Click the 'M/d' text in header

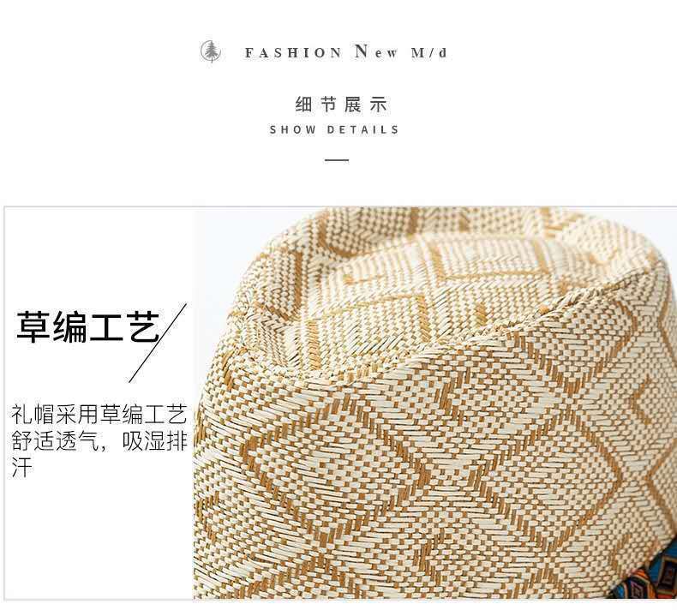click(428, 53)
